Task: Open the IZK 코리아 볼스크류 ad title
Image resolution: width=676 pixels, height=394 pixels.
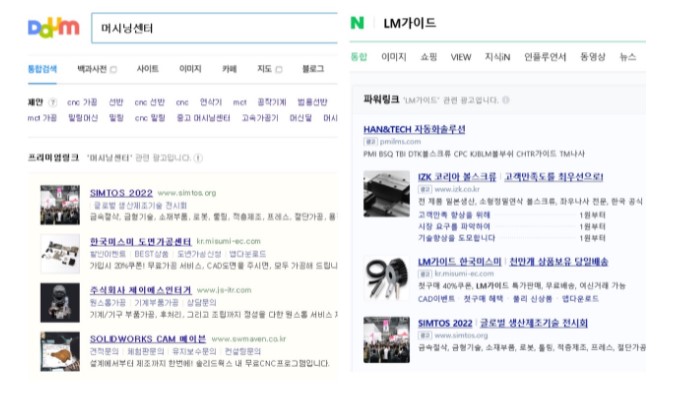Action: point(457,176)
